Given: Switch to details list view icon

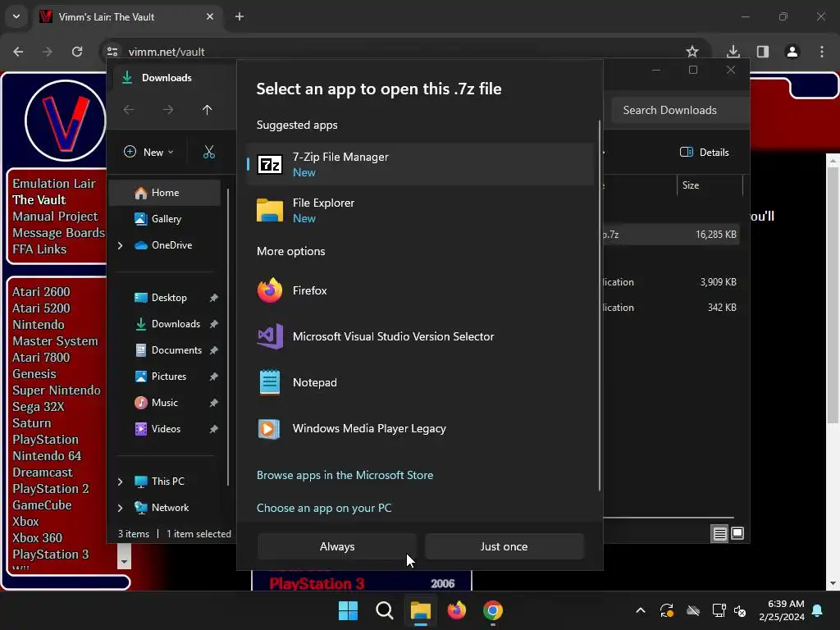Looking at the screenshot, I should coord(720,533).
